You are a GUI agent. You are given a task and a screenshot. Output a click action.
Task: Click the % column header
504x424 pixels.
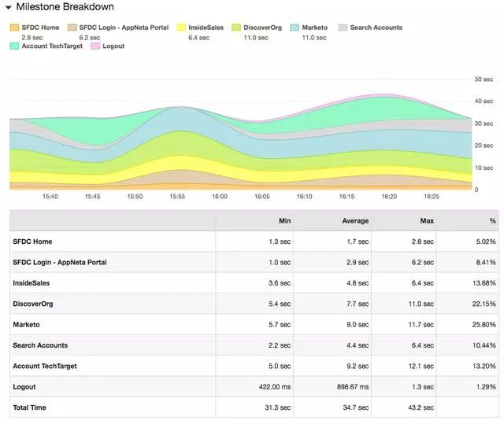click(x=492, y=221)
